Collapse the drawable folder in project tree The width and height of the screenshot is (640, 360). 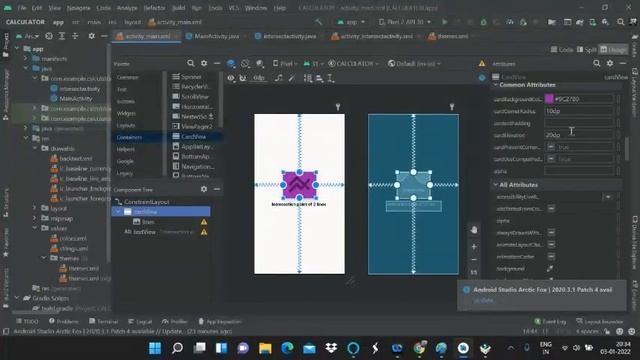tap(35, 149)
